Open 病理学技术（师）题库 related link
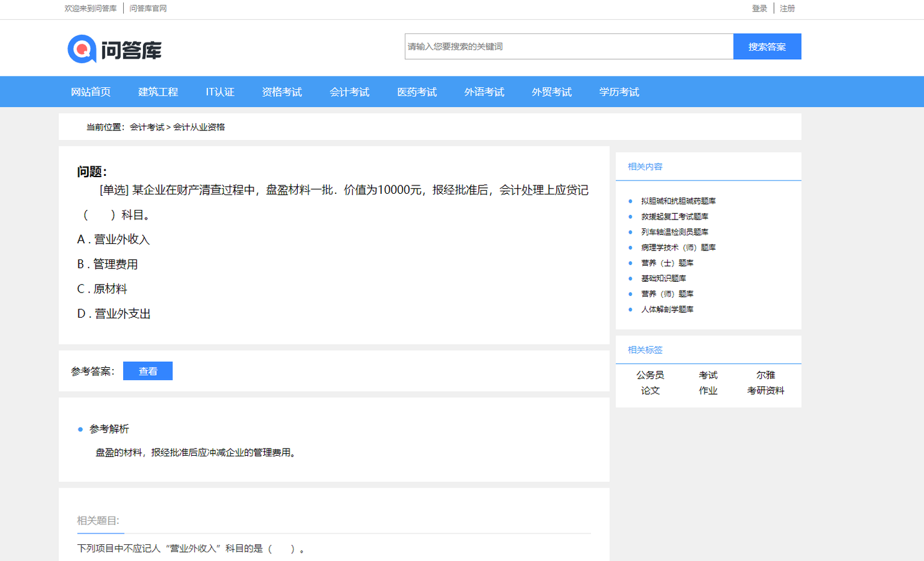Image resolution: width=924 pixels, height=561 pixels. coord(678,247)
